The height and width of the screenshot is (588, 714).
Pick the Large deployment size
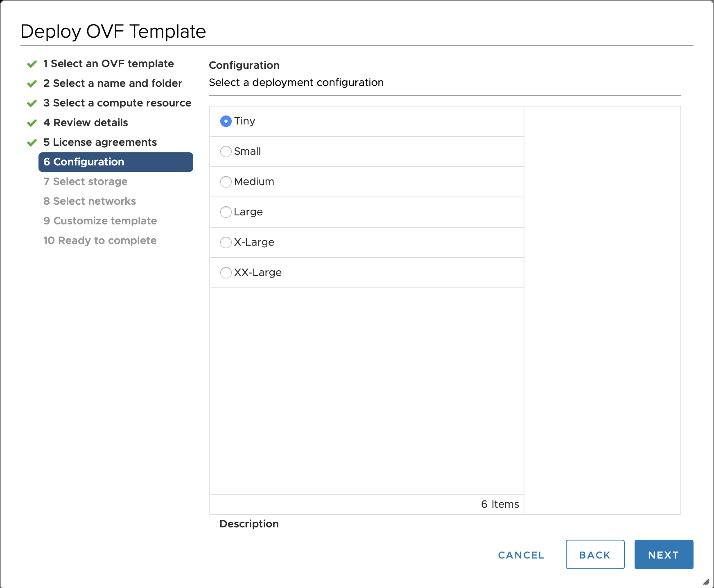[x=226, y=212]
